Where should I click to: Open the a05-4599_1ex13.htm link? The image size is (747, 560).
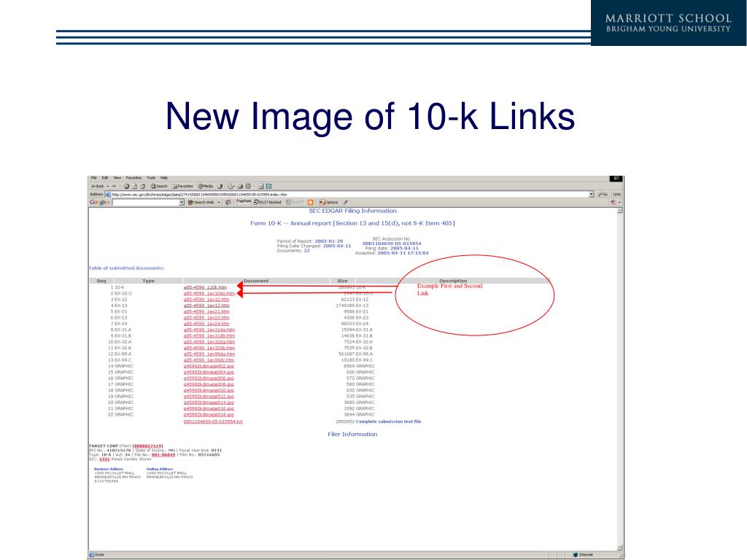(206, 306)
